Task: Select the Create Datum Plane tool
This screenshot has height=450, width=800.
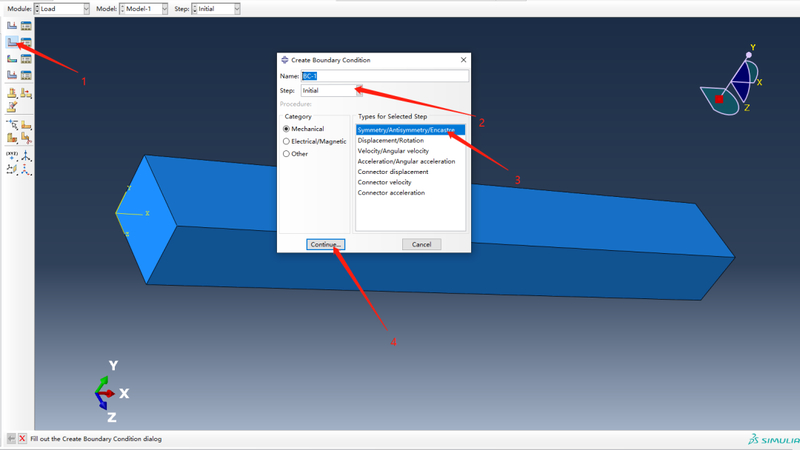Action: coord(12,168)
